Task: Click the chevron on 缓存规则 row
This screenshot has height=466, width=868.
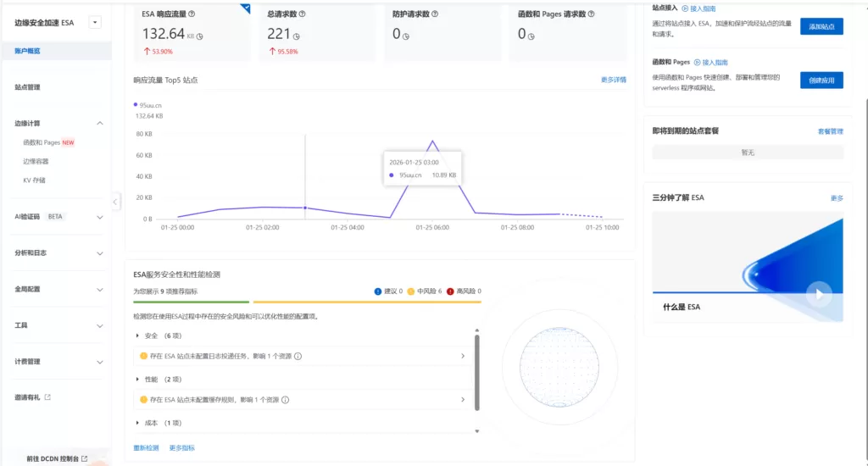Action: coord(463,400)
